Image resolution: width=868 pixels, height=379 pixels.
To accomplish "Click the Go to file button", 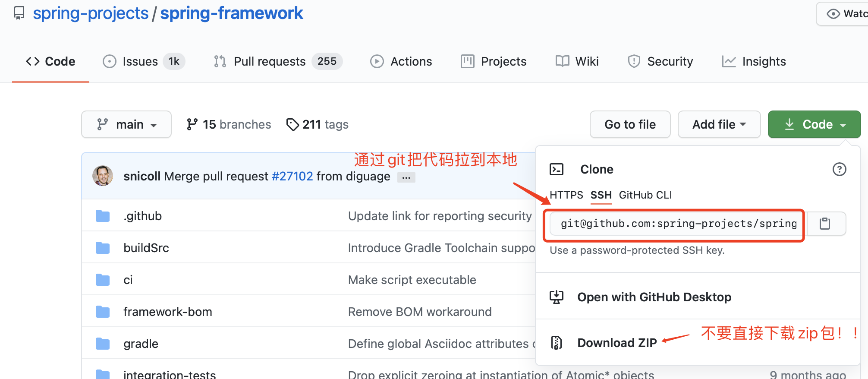I will pyautogui.click(x=630, y=124).
